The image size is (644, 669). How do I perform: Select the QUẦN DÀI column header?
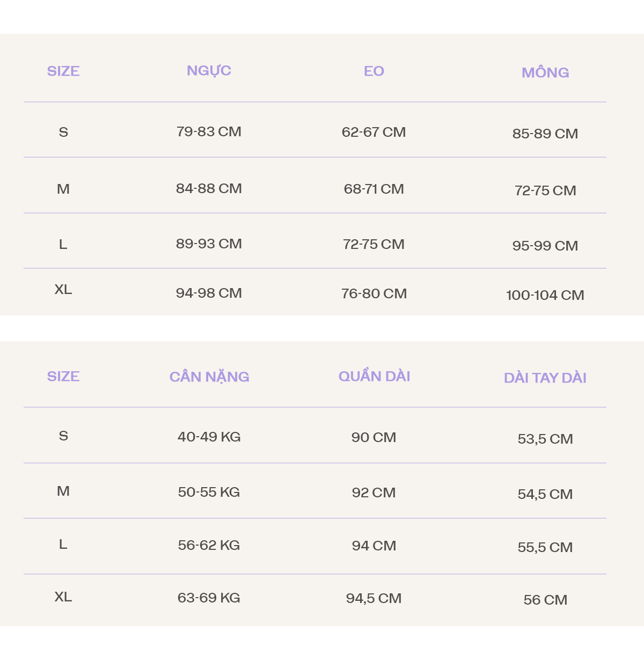point(374,377)
